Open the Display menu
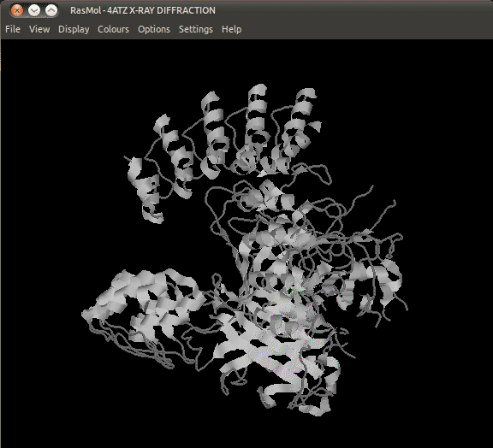 coord(74,29)
